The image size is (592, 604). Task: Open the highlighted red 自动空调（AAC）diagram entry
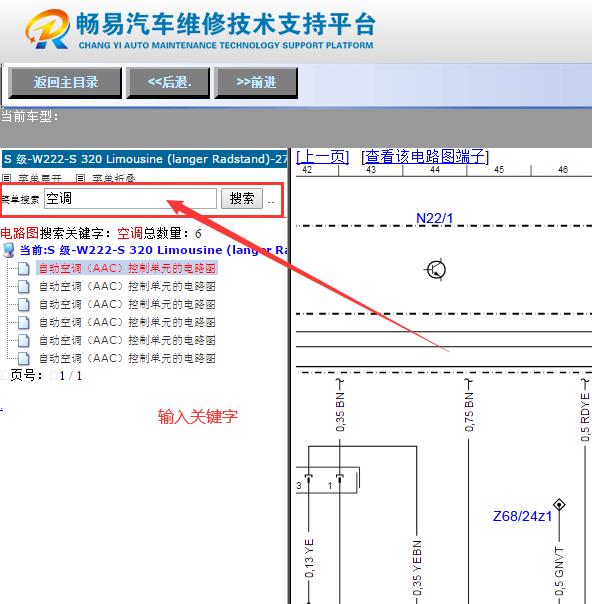[x=127, y=268]
